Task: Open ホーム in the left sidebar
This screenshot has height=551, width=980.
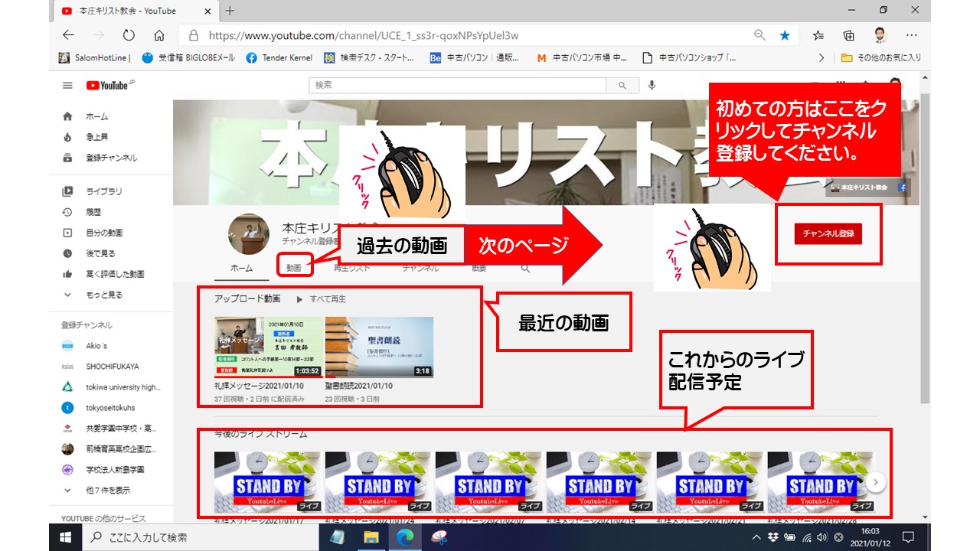Action: (x=96, y=116)
